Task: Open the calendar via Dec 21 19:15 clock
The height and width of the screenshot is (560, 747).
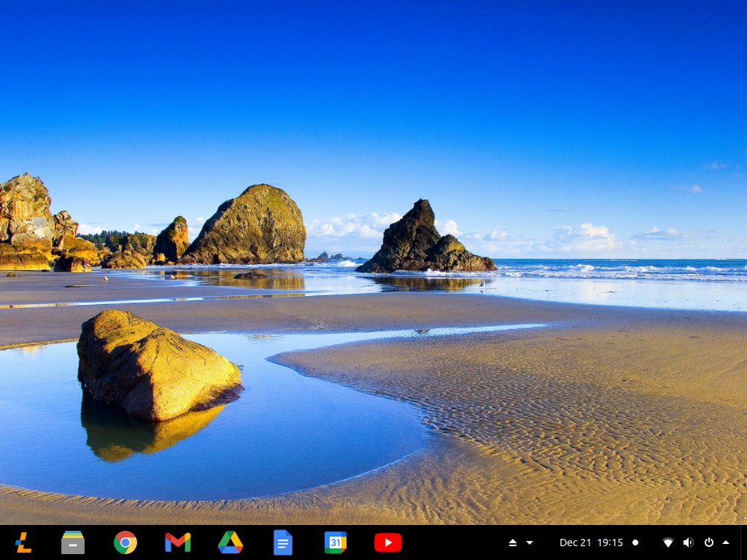Action: 591,542
